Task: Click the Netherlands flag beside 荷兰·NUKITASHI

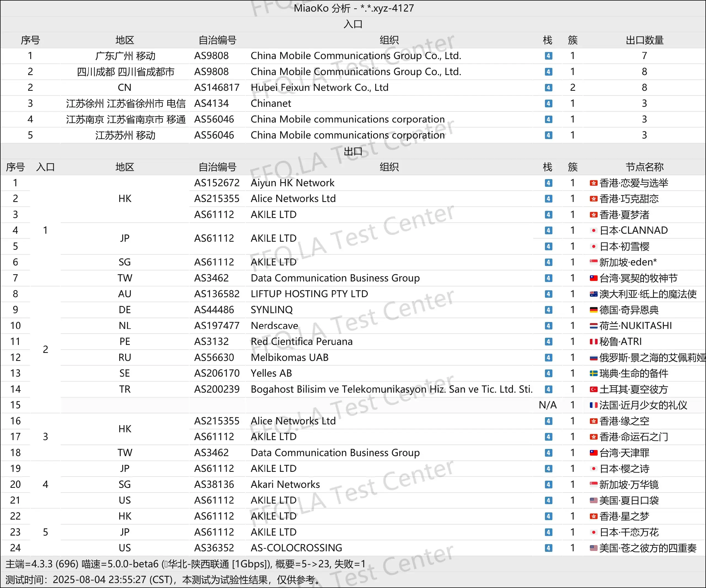Action: point(593,326)
